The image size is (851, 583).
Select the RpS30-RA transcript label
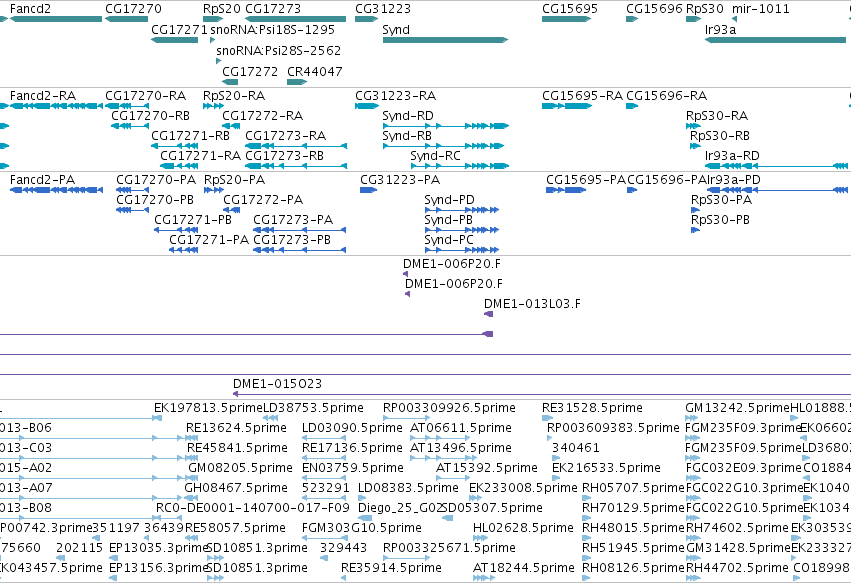click(717, 116)
